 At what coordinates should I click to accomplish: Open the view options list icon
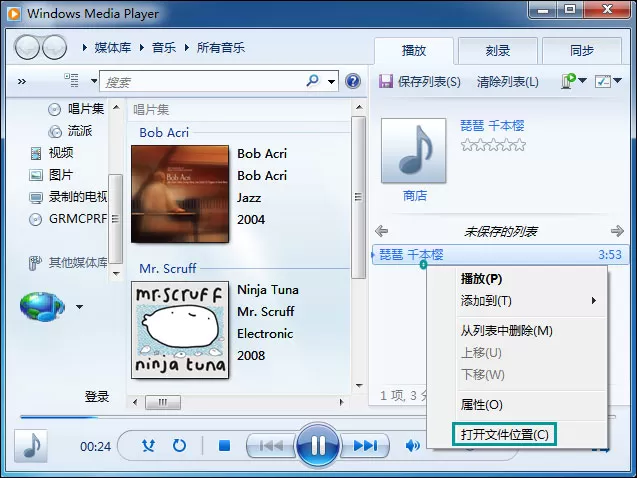tap(71, 80)
